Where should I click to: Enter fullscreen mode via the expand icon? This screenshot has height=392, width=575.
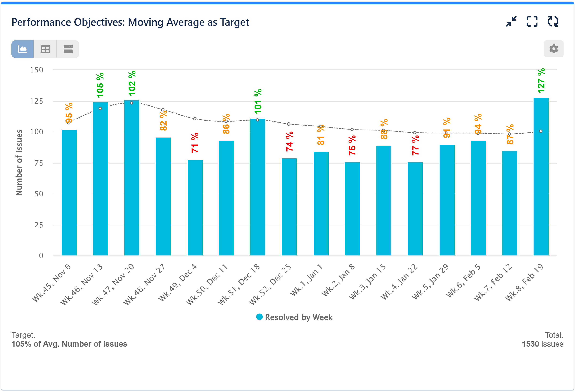click(532, 22)
